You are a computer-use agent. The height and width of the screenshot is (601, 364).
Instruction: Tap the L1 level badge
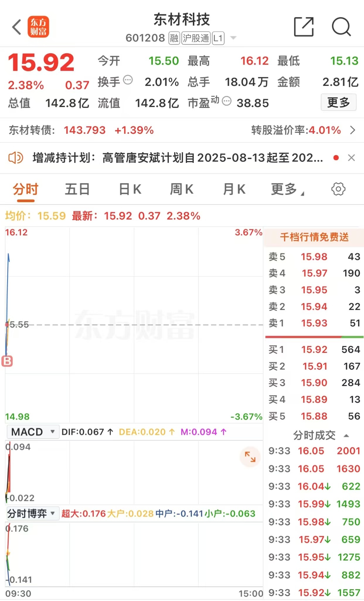point(218,38)
